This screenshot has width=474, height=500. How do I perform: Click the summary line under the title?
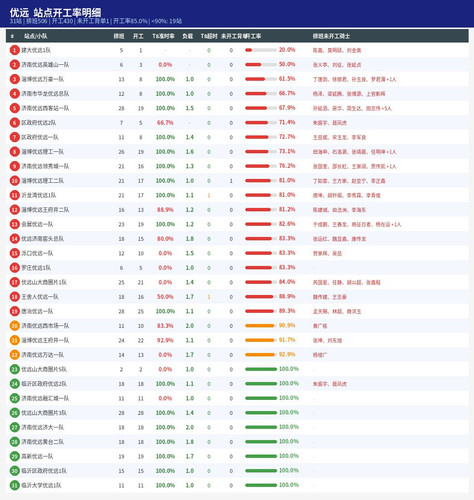coord(96,21)
